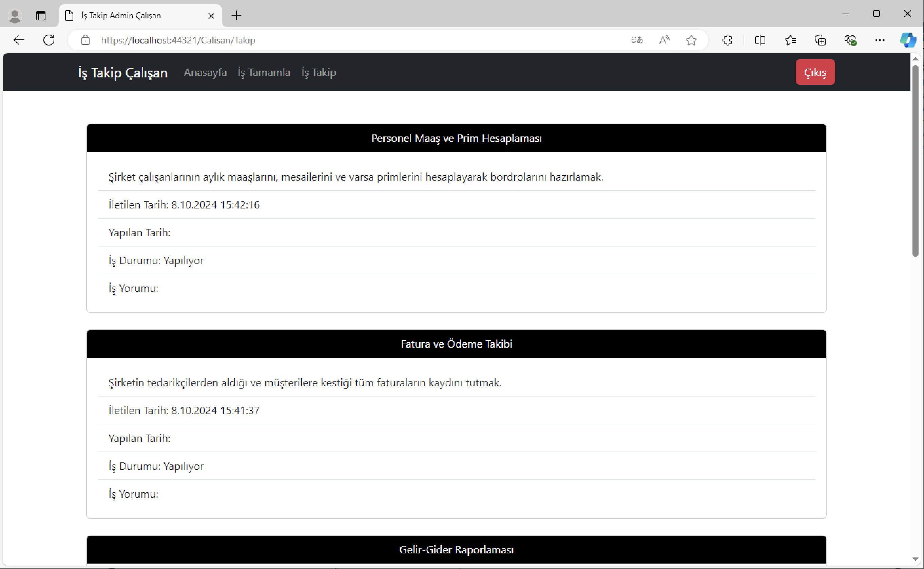This screenshot has height=569, width=924.
Task: Go to Anasayfa in the navbar
Action: (205, 72)
